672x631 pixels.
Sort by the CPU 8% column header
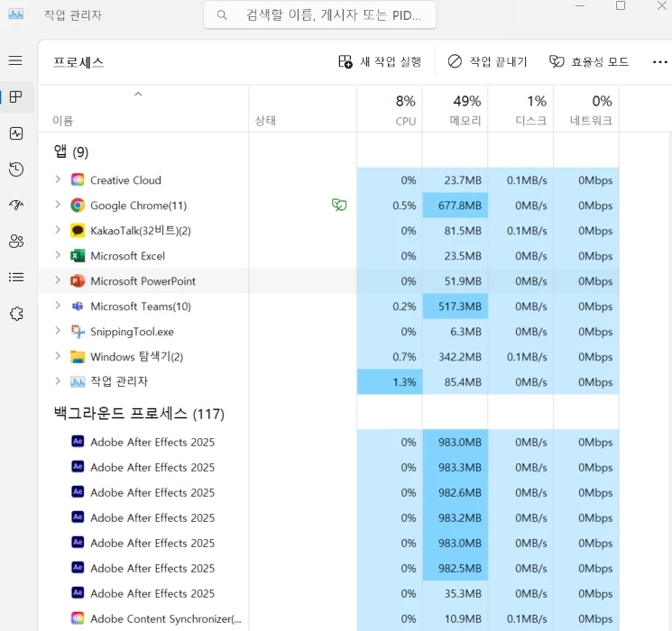[x=390, y=109]
